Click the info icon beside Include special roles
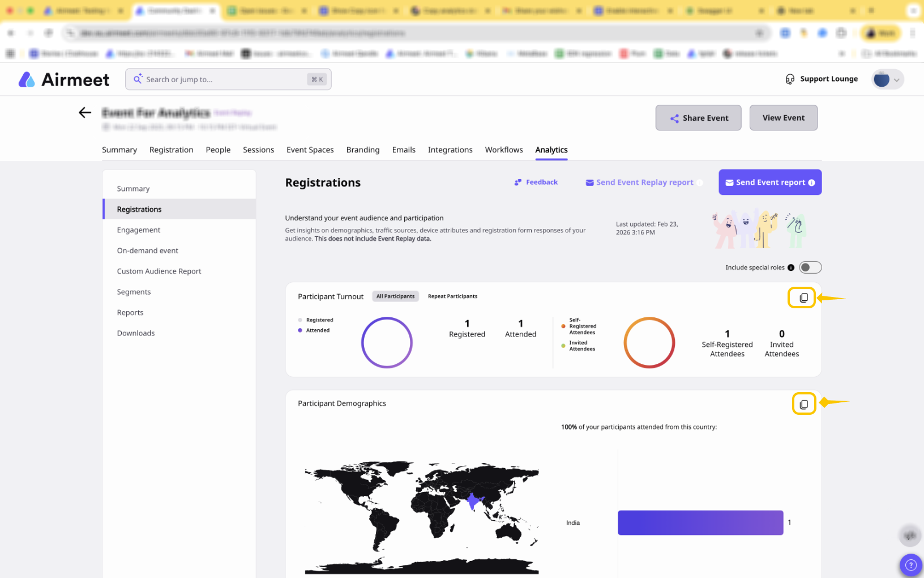The height and width of the screenshot is (578, 924). click(x=791, y=267)
